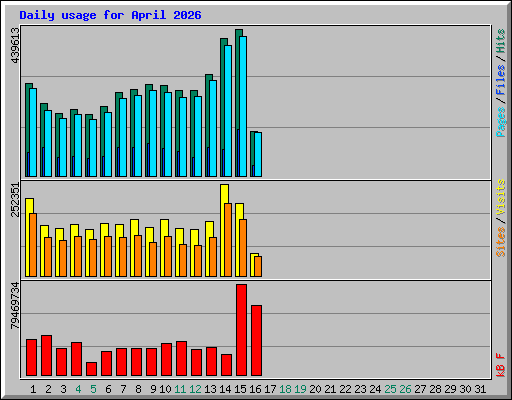Click day 7 on the x-axis
The image size is (512, 400).
pyautogui.click(x=123, y=389)
